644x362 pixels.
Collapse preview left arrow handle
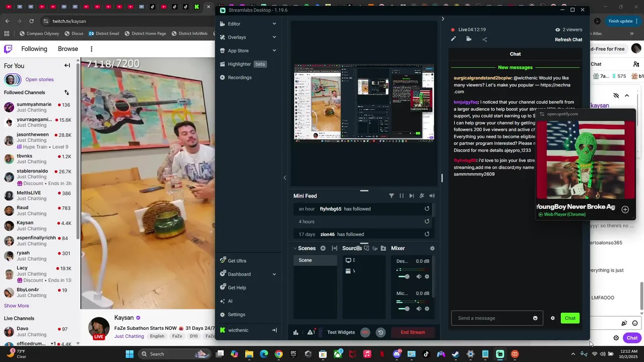(285, 177)
